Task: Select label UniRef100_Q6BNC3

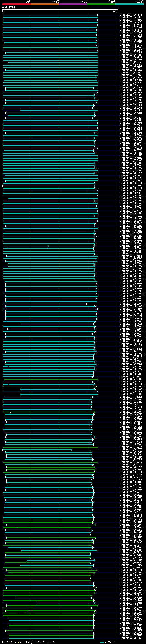Action: click(x=131, y=638)
